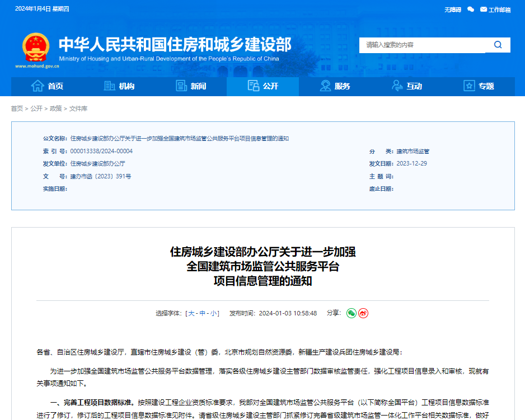Open the 新闻 nav tab label
Viewport: 525px width, 420px height.
coord(199,86)
